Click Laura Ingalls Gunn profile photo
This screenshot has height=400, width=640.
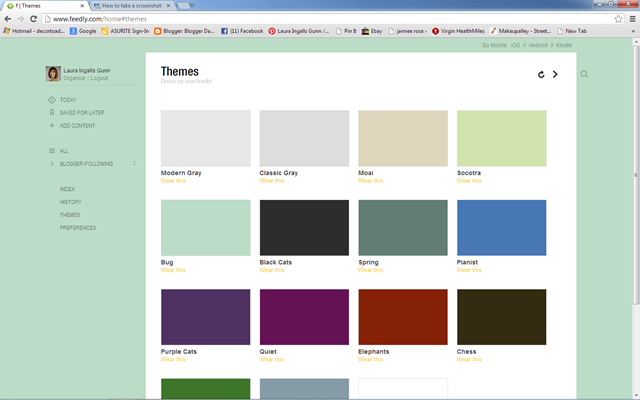coord(53,73)
